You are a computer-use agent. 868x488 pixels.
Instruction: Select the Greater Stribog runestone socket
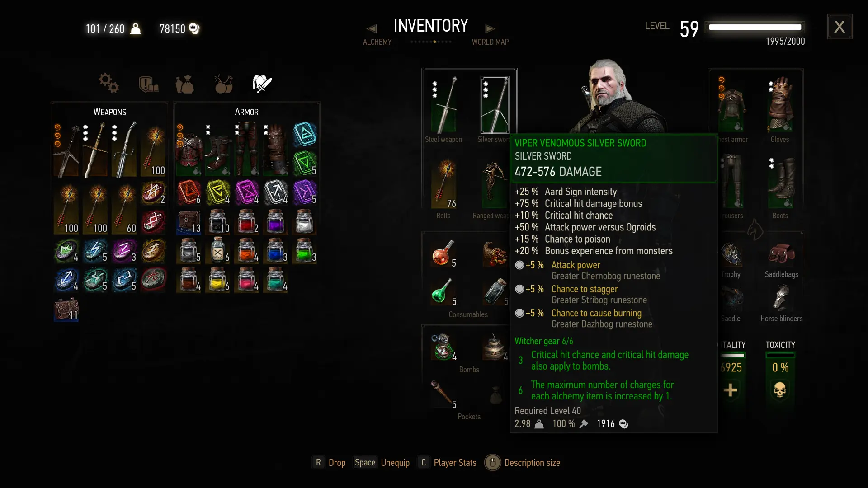[519, 289]
